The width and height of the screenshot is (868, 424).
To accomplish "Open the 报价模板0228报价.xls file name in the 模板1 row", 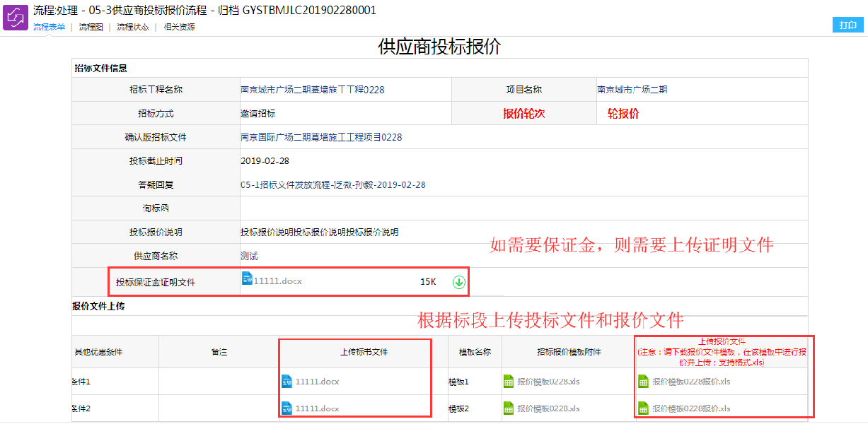I will click(x=691, y=382).
